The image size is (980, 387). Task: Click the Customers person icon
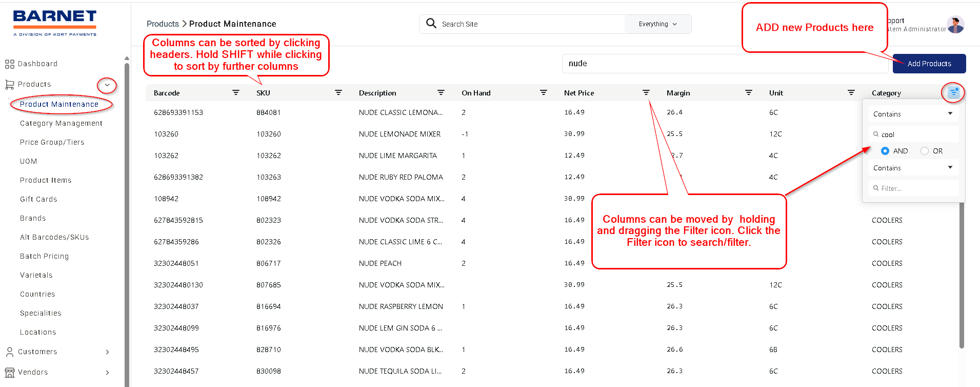(x=10, y=352)
